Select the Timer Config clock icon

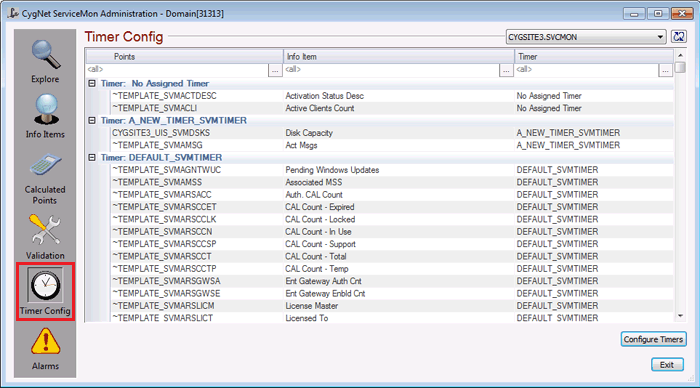pos(45,285)
